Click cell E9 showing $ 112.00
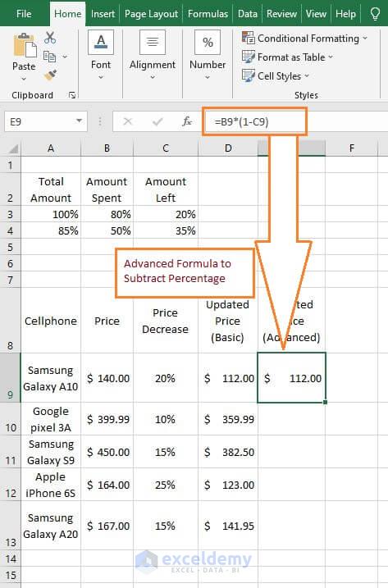 coord(291,377)
